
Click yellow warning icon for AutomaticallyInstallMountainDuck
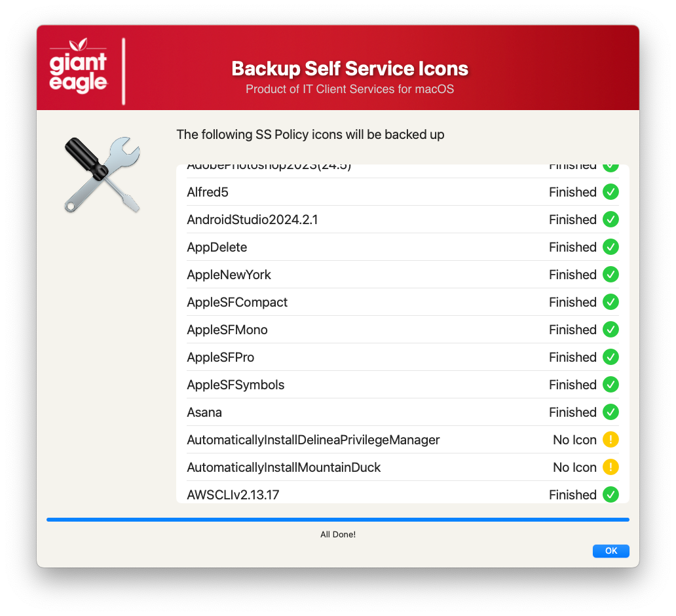(610, 467)
